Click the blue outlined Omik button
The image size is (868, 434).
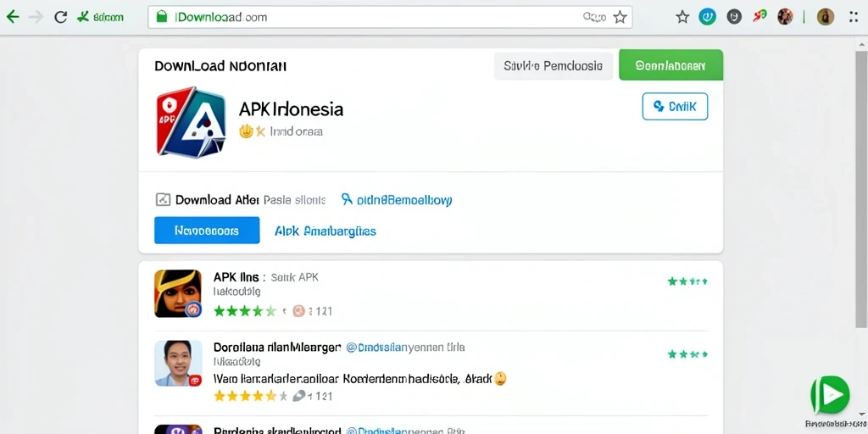pyautogui.click(x=675, y=106)
